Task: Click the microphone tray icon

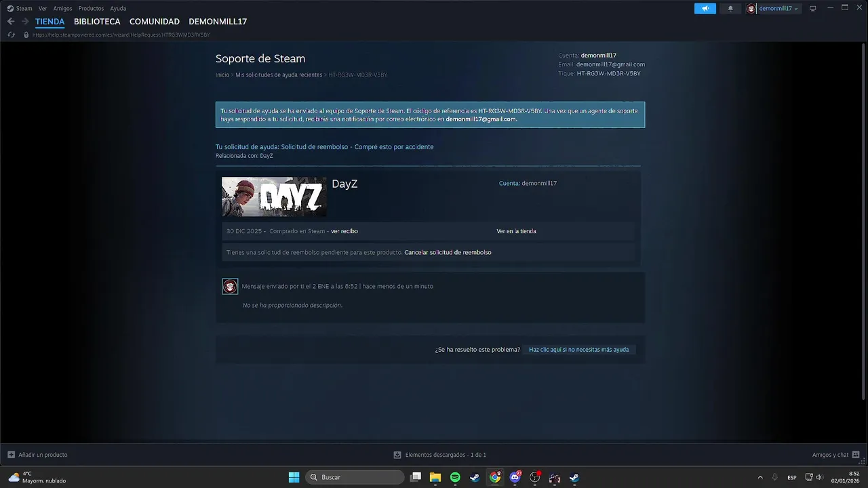Action: pos(774,477)
